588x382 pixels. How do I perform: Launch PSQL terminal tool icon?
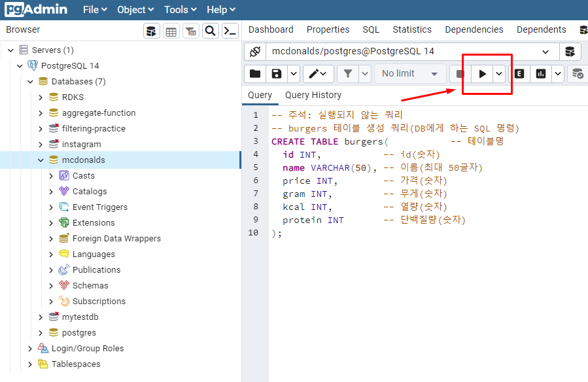pyautogui.click(x=230, y=31)
